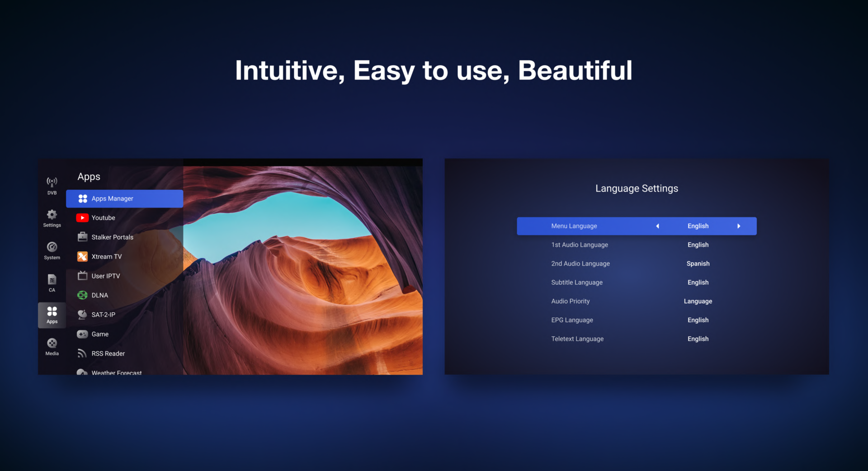Click the Game controller icon
The width and height of the screenshot is (868, 471).
click(x=82, y=334)
